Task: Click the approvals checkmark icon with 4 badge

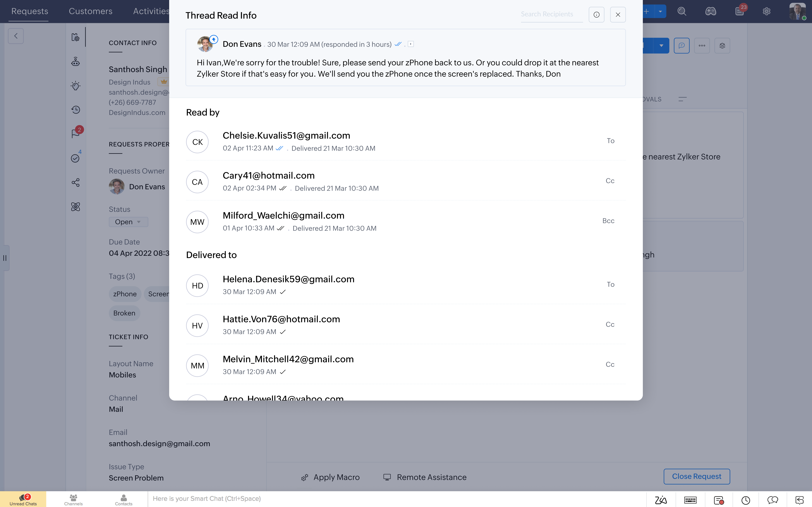Action: coord(75,158)
